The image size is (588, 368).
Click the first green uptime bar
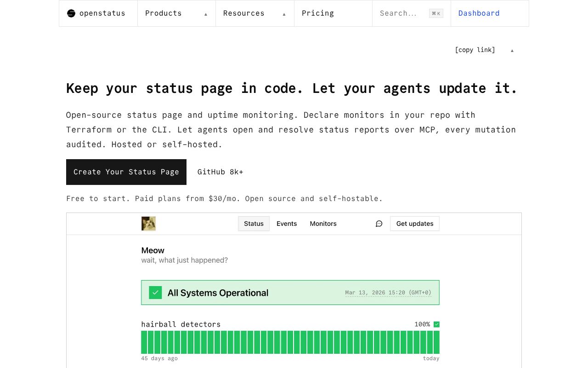[144, 342]
